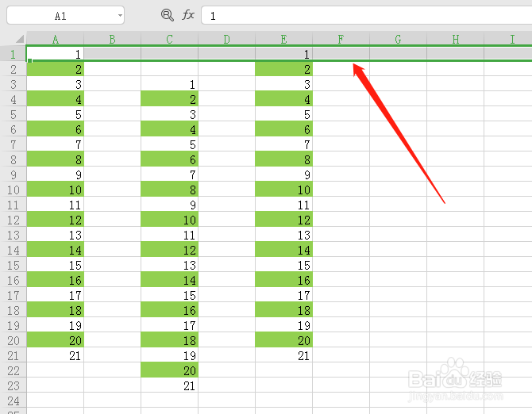Select column B header
Screen dimensions: 532x414
coord(112,39)
